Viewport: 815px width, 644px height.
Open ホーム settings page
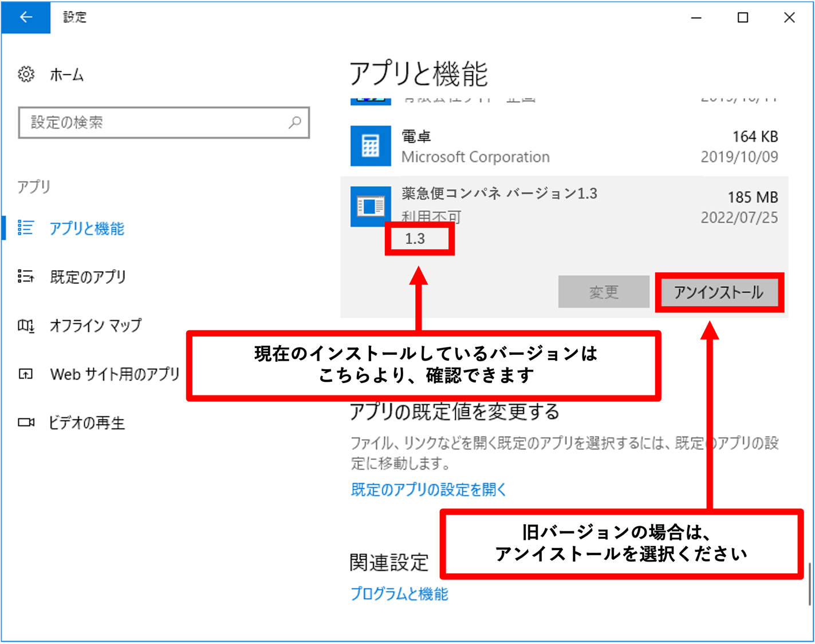click(x=66, y=75)
